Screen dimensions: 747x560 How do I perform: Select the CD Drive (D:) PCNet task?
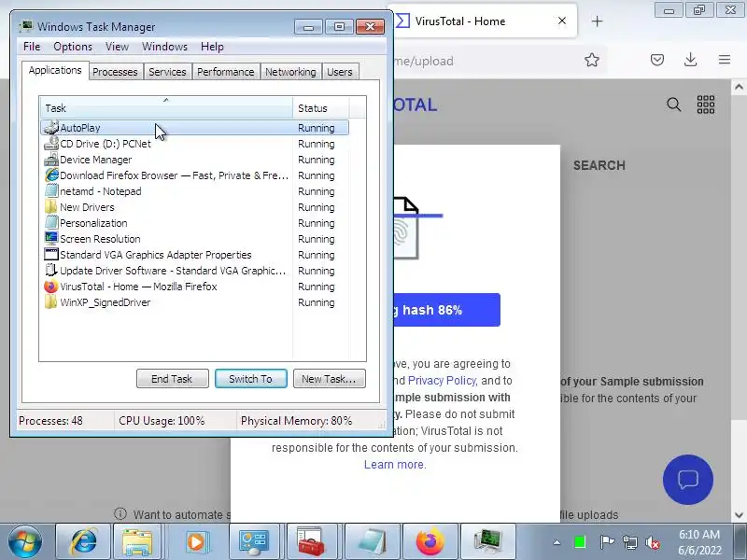195,144
